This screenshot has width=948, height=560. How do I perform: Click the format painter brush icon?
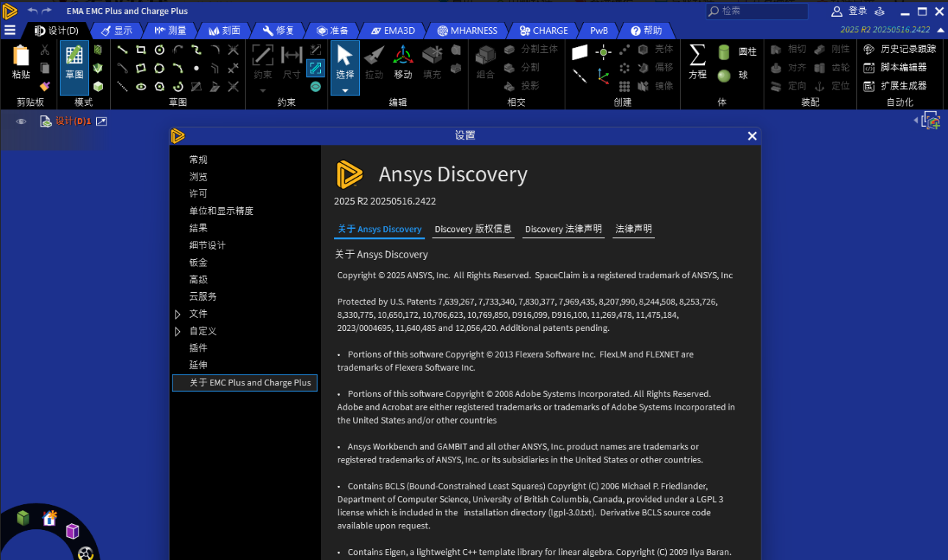[45, 86]
